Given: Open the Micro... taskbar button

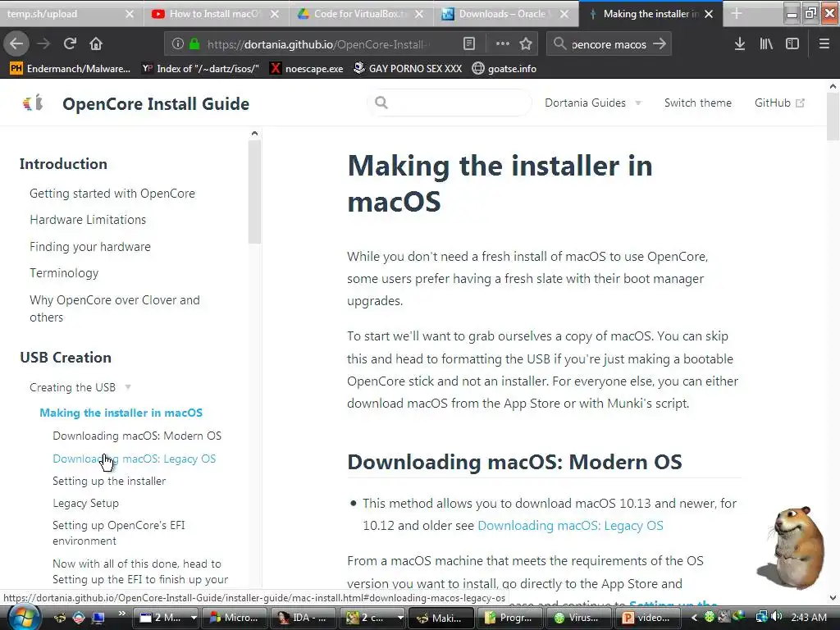Looking at the screenshot, I should point(234,618).
